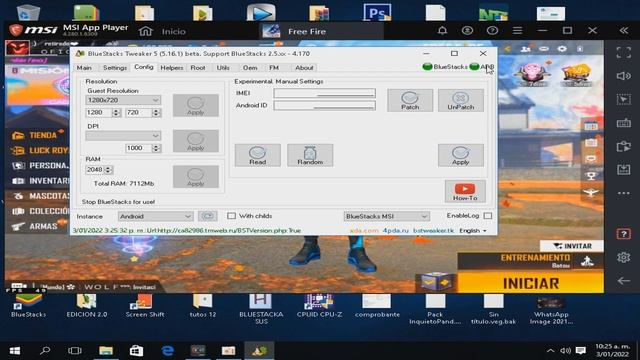
Task: Open more options dots in MSI sidebar
Action: point(623,193)
